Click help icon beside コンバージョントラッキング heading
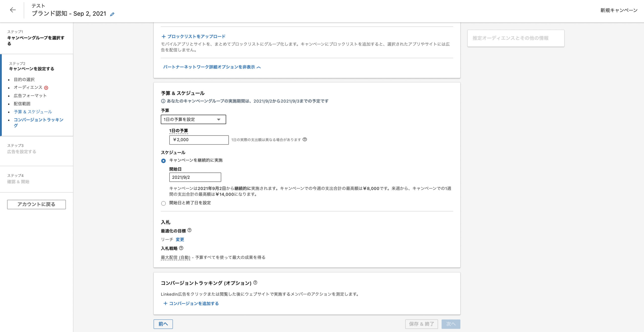This screenshot has height=332, width=644. [255, 283]
